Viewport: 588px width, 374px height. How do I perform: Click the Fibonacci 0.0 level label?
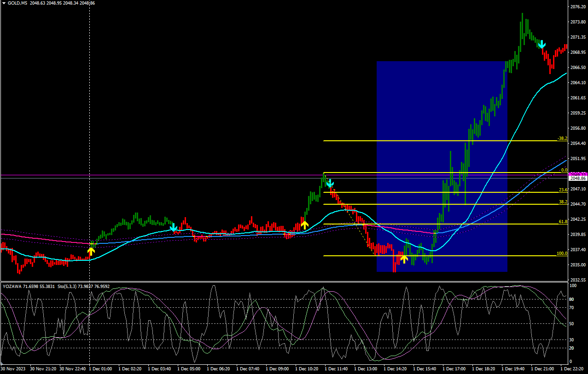[x=564, y=170]
